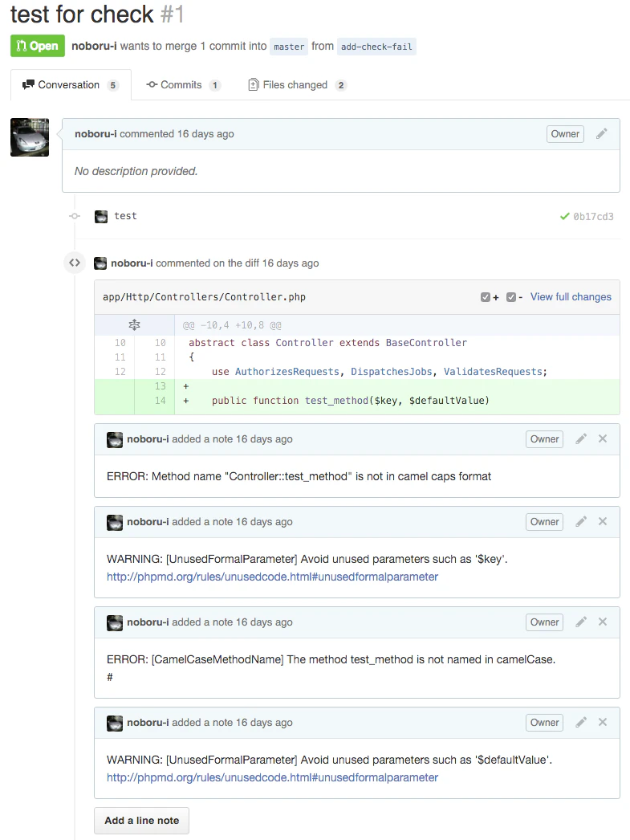This screenshot has height=840, width=630.
Task: Click '16 days ago' on description comment
Action: tap(205, 134)
